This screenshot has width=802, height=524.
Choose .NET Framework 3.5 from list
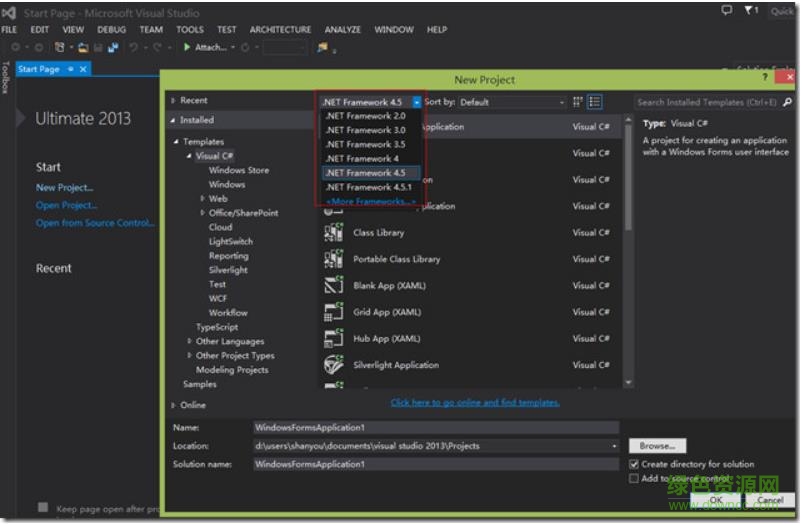click(x=365, y=144)
